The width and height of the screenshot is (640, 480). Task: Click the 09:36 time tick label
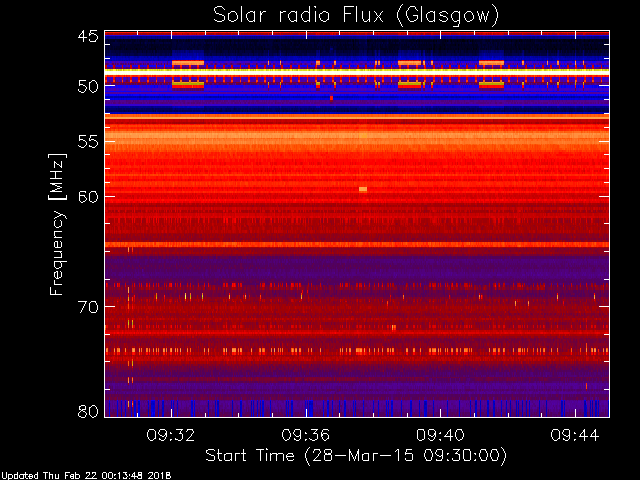(305, 435)
